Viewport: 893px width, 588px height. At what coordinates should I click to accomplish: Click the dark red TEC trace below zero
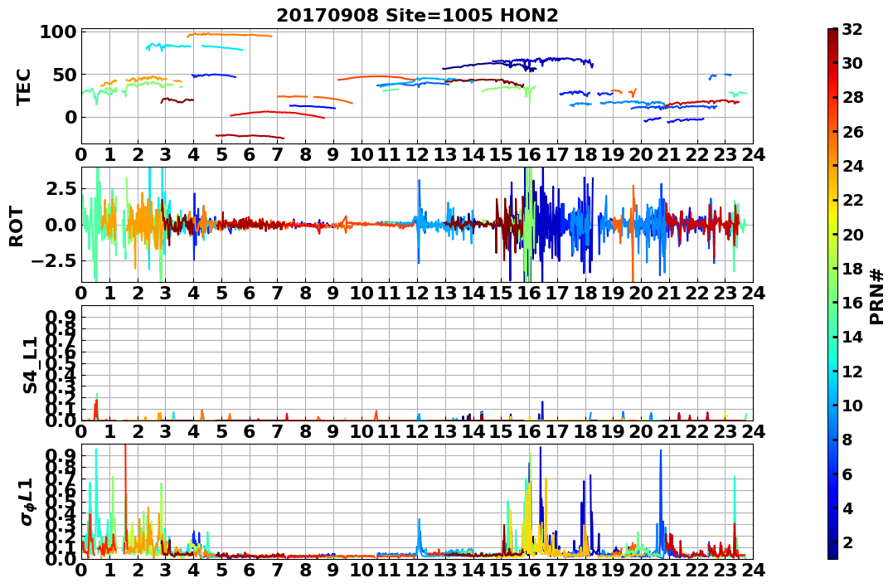click(x=250, y=136)
